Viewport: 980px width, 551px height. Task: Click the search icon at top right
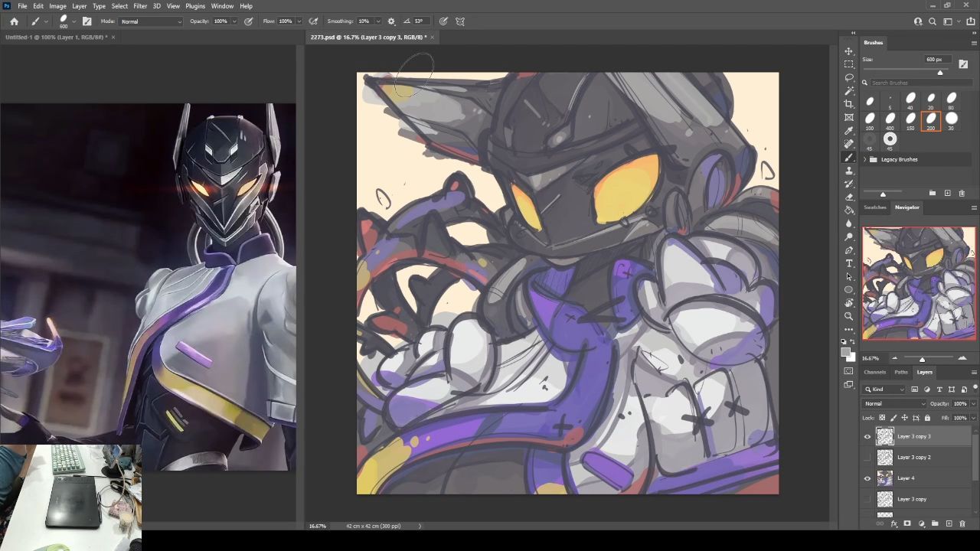933,21
